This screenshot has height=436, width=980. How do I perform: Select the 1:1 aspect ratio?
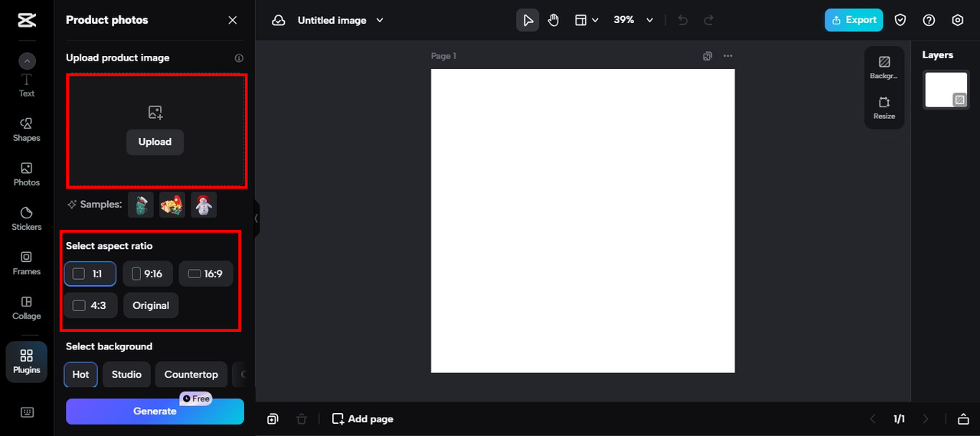point(90,274)
